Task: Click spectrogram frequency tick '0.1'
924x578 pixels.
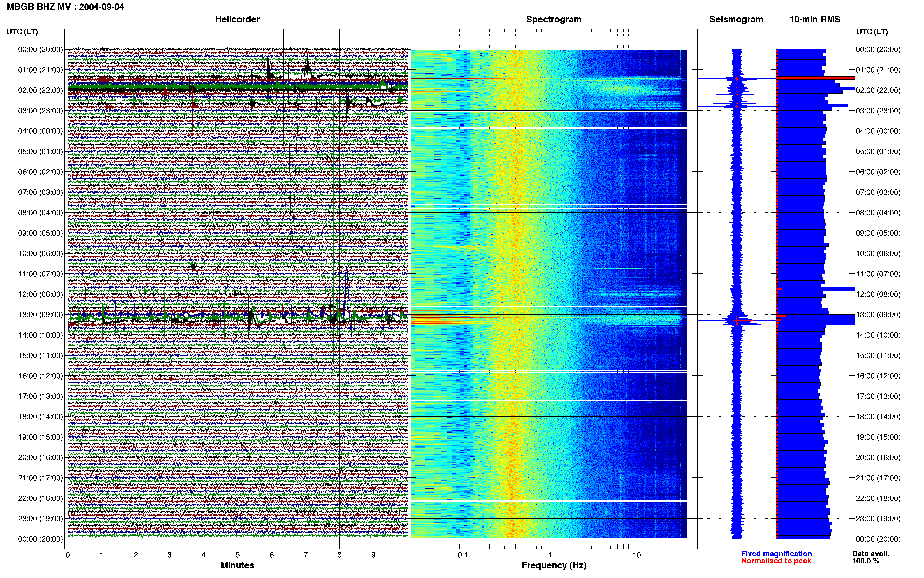Action: [463, 555]
